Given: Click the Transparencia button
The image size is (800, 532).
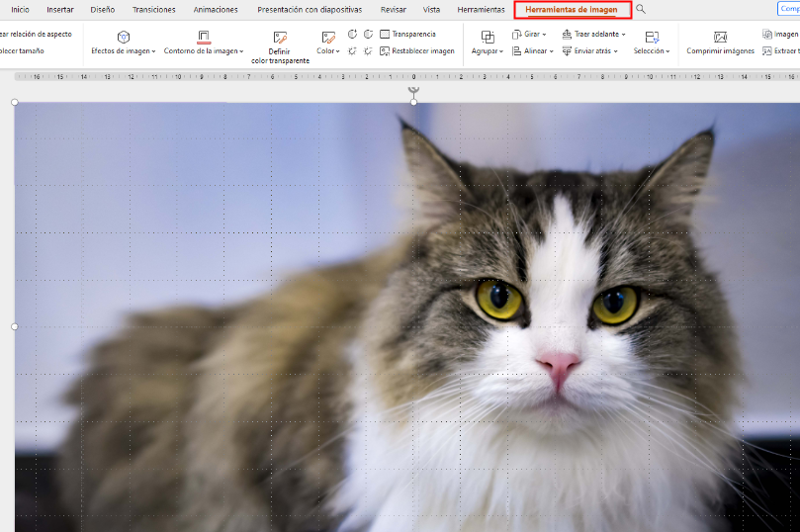Looking at the screenshot, I should coord(407,34).
